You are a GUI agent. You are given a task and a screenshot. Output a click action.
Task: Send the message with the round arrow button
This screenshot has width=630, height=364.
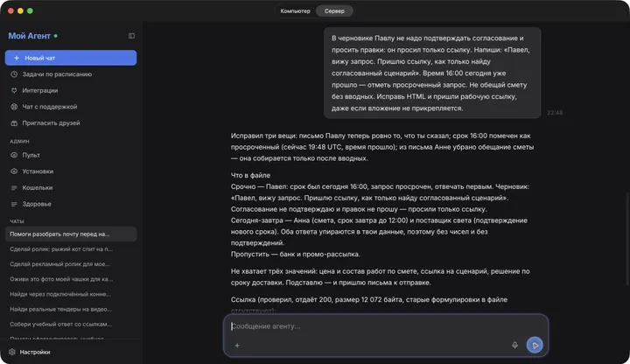[x=535, y=345]
